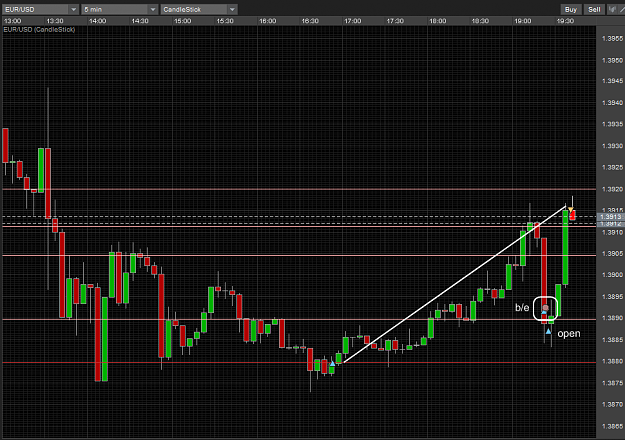Select the white diagonal trend line
This screenshot has height=440, width=625.
click(454, 284)
